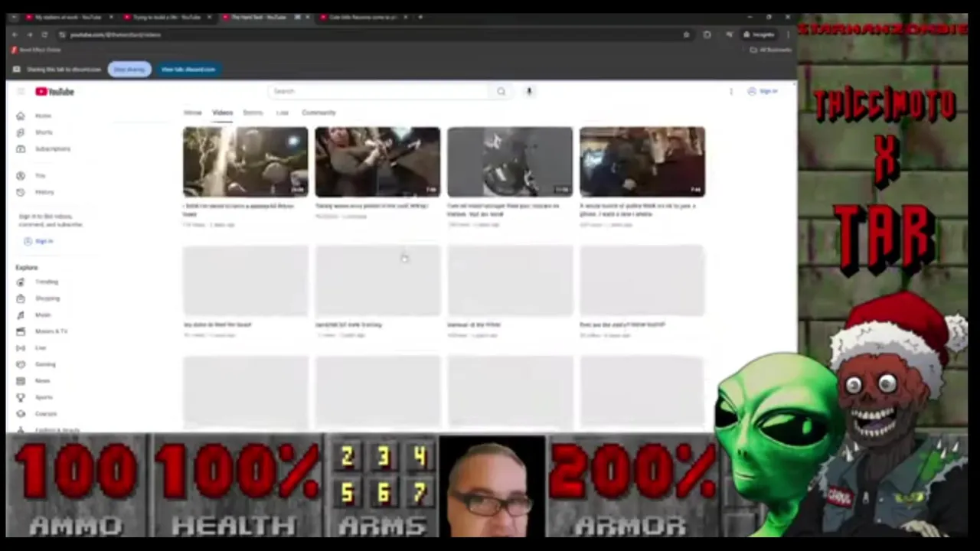980x551 pixels.
Task: Open the first video title link in top row
Action: tap(238, 210)
